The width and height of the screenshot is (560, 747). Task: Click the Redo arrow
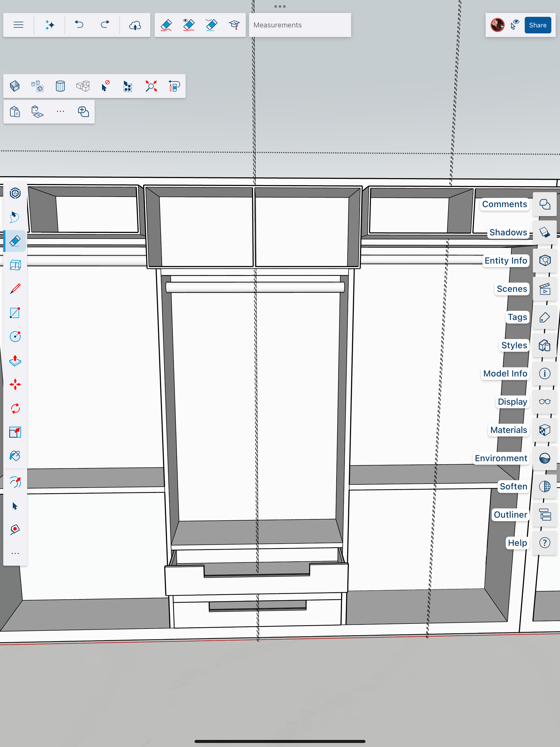105,25
